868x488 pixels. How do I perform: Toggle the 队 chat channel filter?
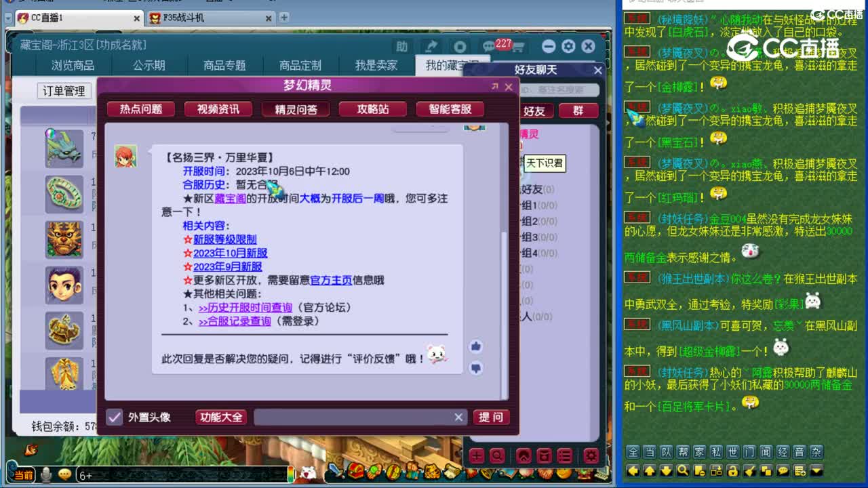(x=666, y=452)
